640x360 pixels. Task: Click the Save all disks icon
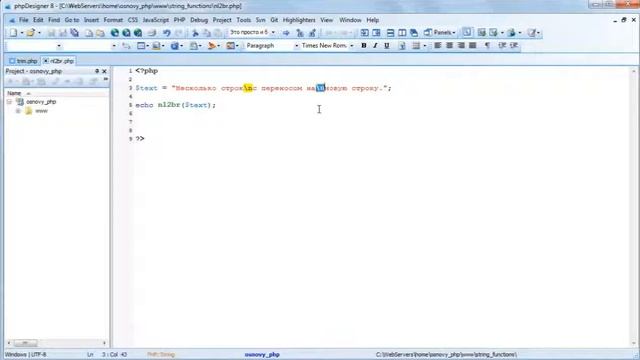[x=74, y=33]
